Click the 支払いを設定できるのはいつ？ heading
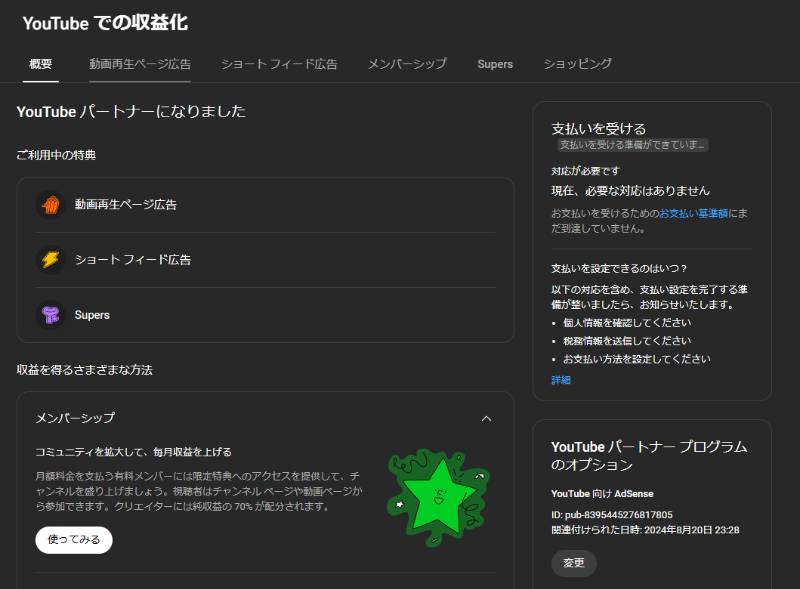 [619, 268]
